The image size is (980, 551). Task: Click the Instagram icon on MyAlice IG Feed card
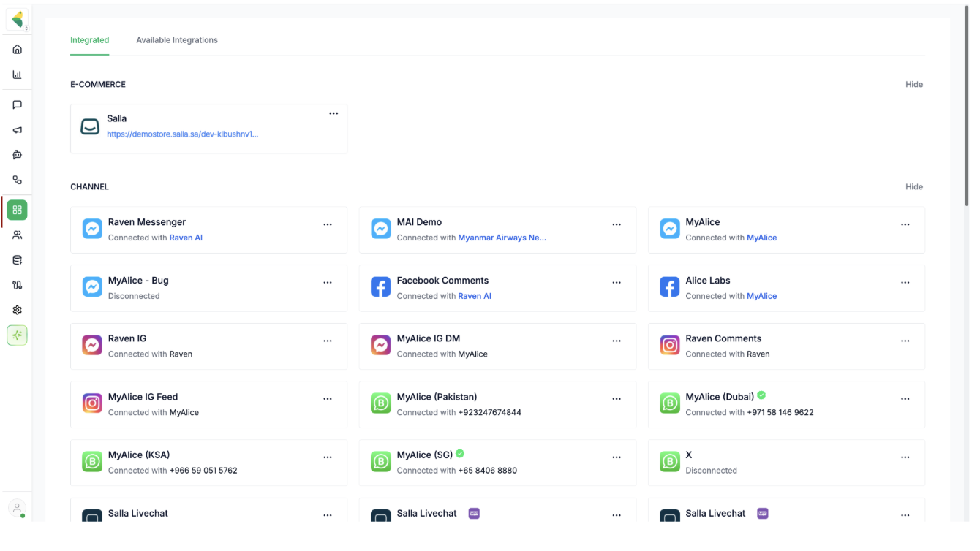click(x=92, y=403)
